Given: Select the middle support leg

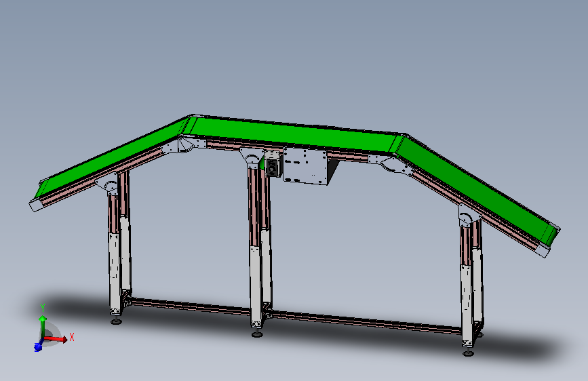Looking at the screenshot, I should tap(256, 247).
